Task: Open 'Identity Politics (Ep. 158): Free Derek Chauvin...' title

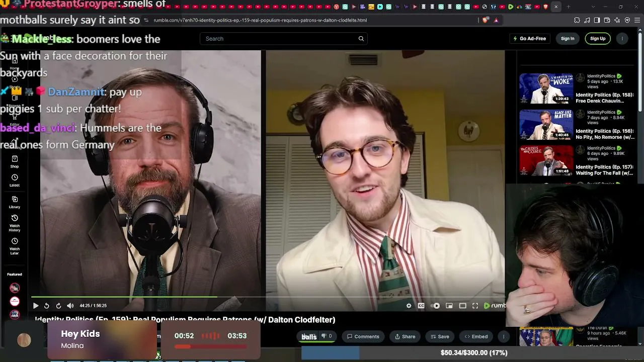Action: click(x=605, y=98)
